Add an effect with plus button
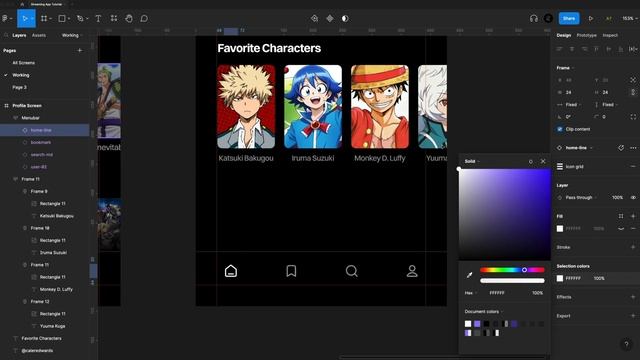The width and height of the screenshot is (640, 360). tap(633, 297)
